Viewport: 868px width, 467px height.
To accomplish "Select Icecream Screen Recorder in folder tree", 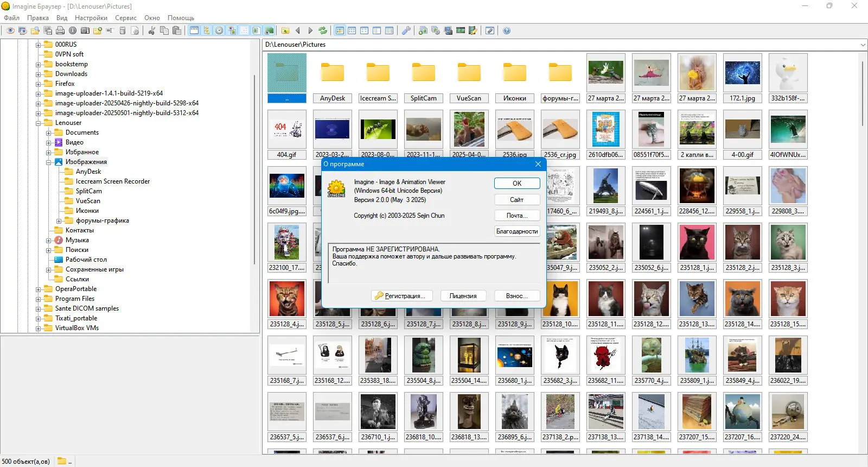I will coord(113,182).
